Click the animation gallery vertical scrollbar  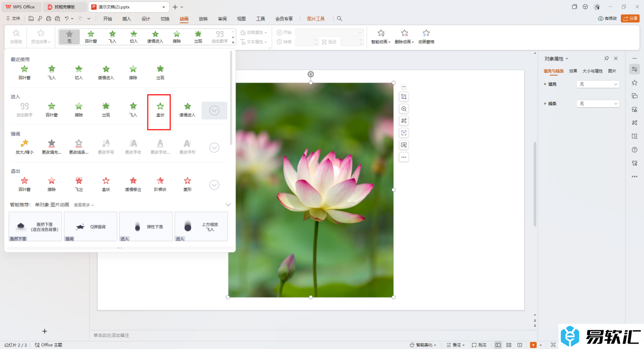tap(231, 97)
